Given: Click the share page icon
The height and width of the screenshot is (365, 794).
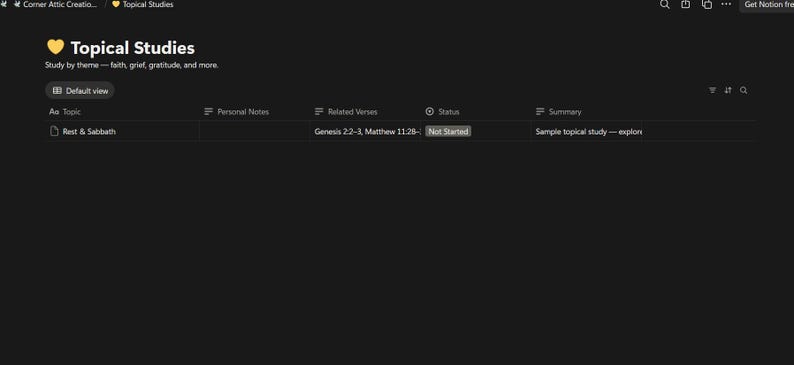Looking at the screenshot, I should [686, 5].
